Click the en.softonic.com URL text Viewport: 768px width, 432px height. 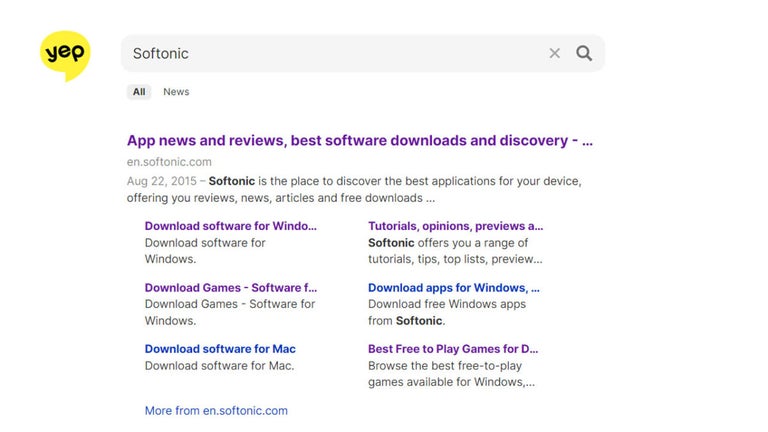(169, 162)
